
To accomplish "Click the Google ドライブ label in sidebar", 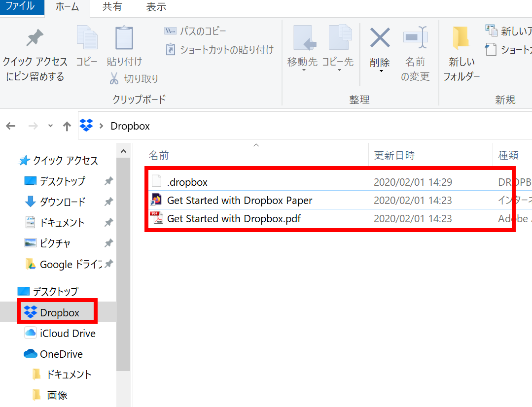I will click(71, 264).
